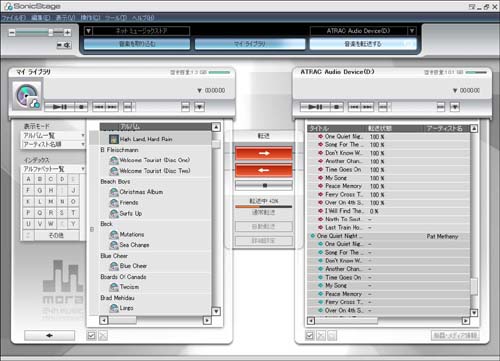Click the play/pause button in My Library
The width and height of the screenshot is (500, 361).
coord(59,107)
